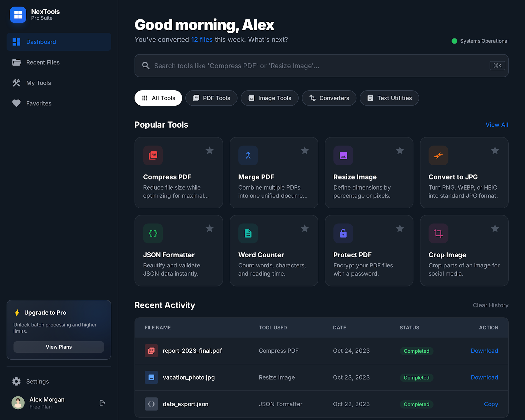Screen dimensions: 525x420
Task: Open the Resize Image tool icon
Action: pyautogui.click(x=343, y=156)
